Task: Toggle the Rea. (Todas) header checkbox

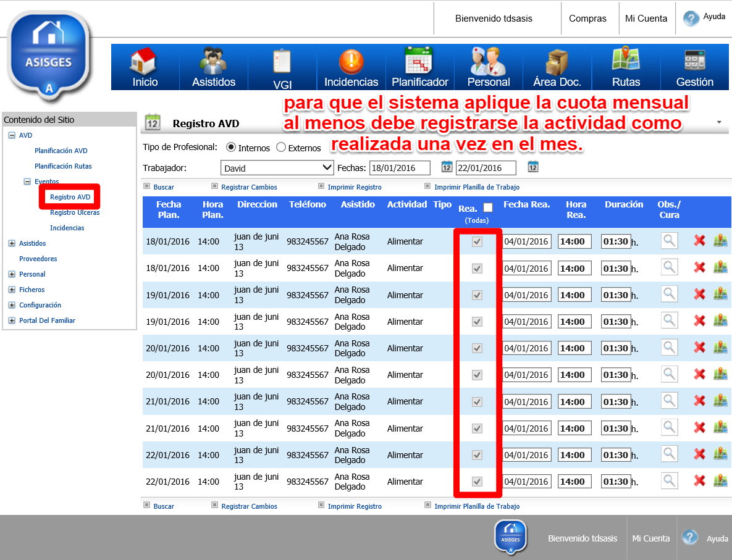Action: click(488, 208)
